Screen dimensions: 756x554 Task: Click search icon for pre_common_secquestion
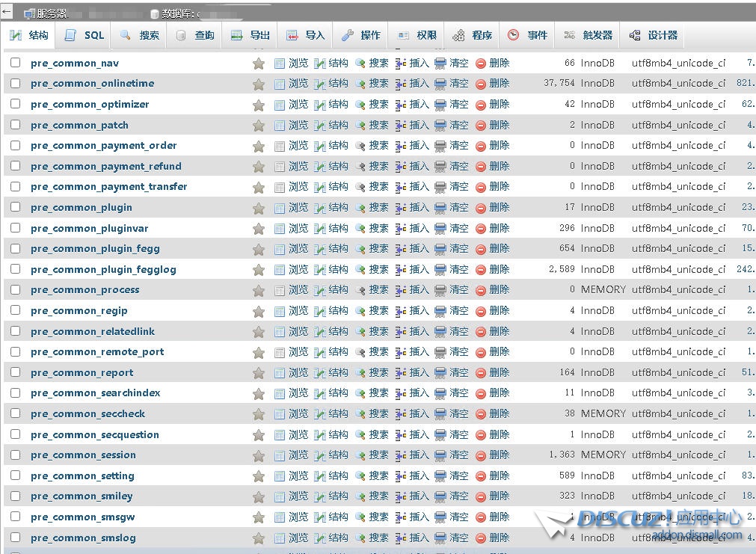(x=360, y=435)
